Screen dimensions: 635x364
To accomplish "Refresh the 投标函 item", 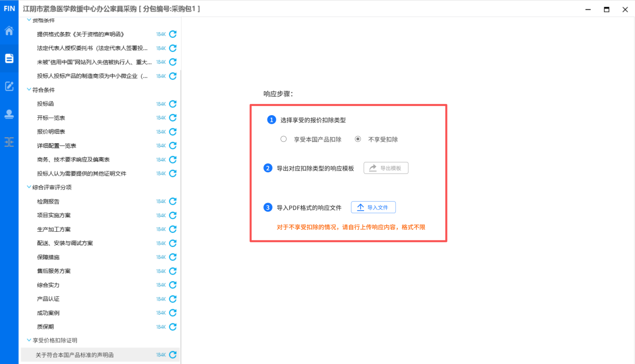I will pyautogui.click(x=172, y=104).
